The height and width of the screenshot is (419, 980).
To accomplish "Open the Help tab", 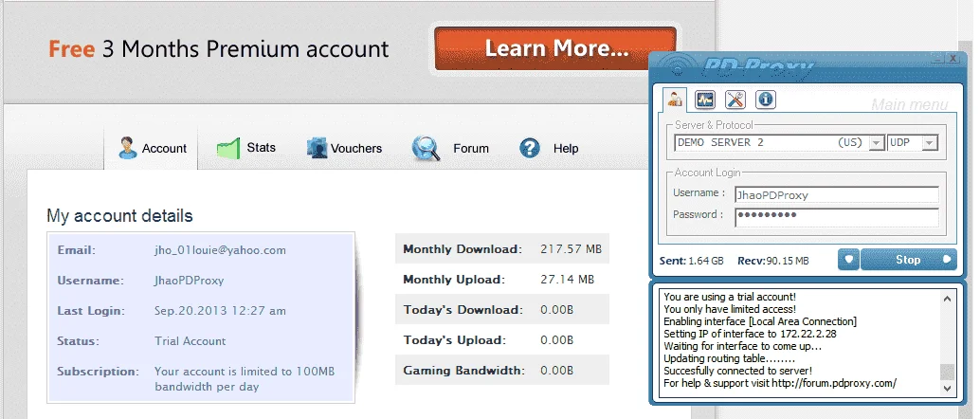I will tap(549, 148).
